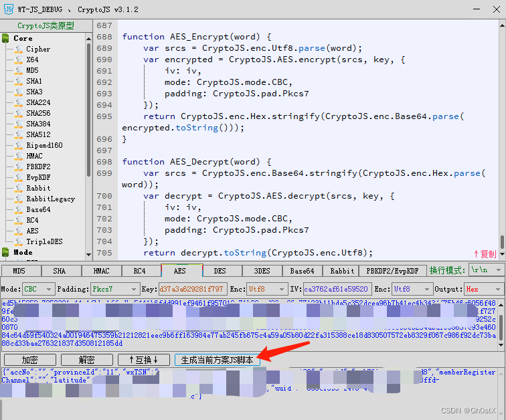Click the SHA256 item icon
Viewport: 506px width, 420px height.
click(x=19, y=113)
